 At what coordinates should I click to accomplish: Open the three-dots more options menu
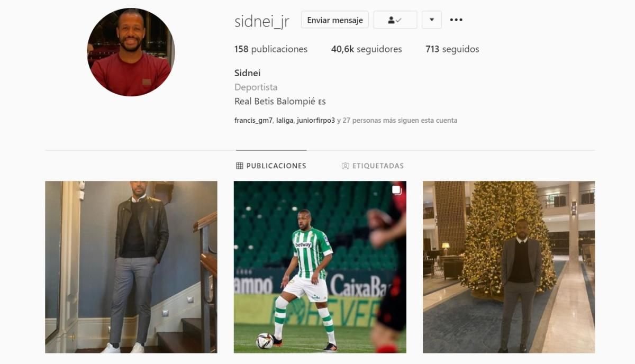coord(456,20)
